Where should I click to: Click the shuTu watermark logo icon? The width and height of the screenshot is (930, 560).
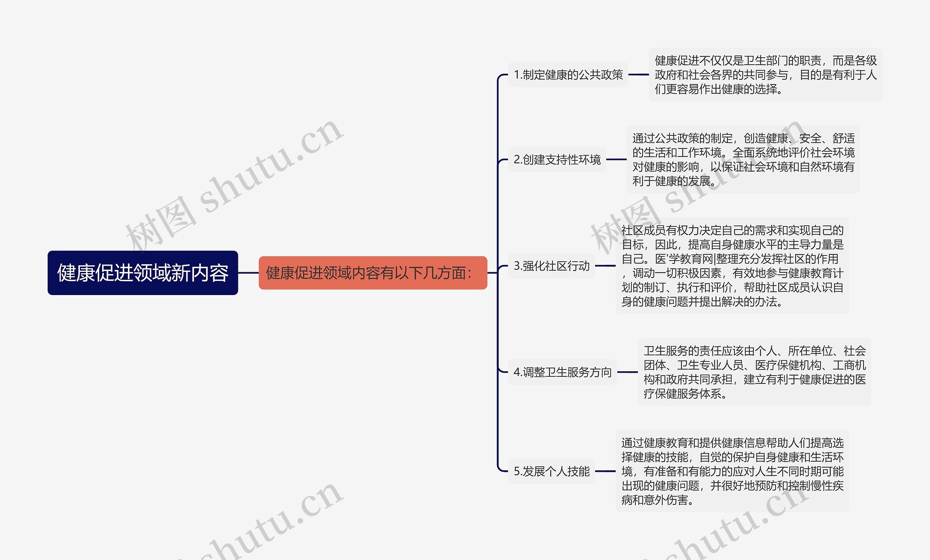[x=160, y=212]
